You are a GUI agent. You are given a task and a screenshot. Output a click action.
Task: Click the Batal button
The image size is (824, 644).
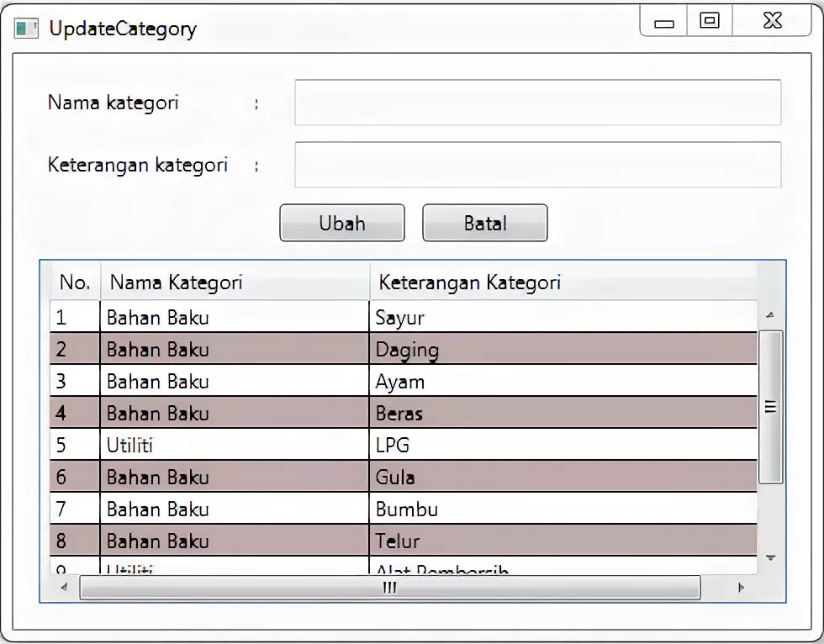pyautogui.click(x=485, y=223)
